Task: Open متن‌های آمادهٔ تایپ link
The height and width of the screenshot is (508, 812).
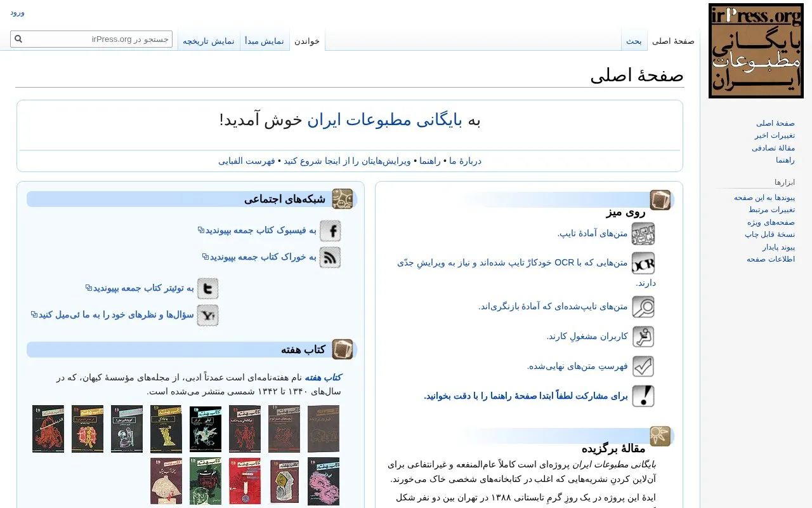Action: coord(593,234)
